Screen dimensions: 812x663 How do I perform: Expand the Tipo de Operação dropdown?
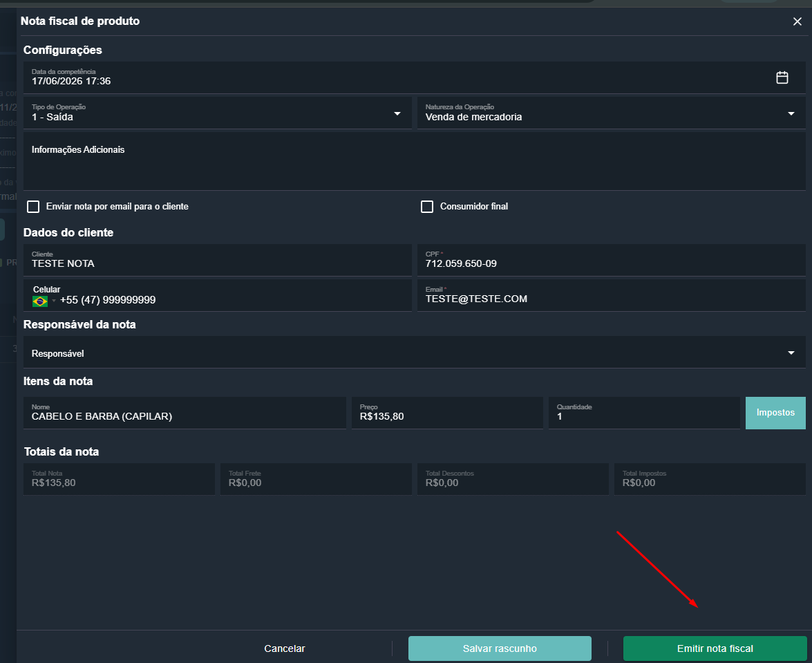[218, 113]
